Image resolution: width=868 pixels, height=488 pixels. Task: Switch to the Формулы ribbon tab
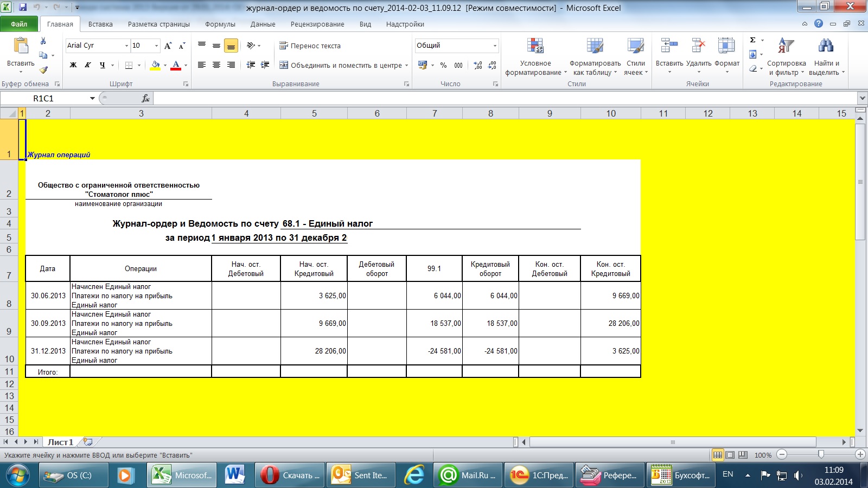point(220,24)
